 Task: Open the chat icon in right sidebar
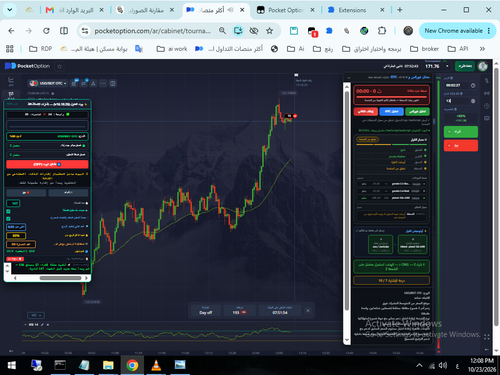[487, 118]
